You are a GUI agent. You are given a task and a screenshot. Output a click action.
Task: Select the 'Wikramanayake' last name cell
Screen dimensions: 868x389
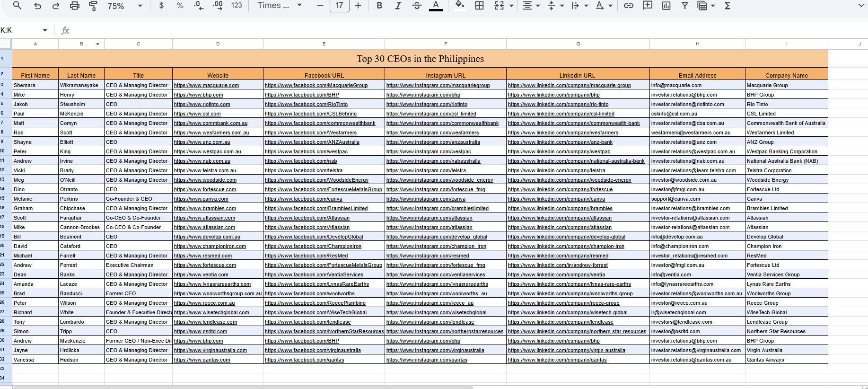81,85
